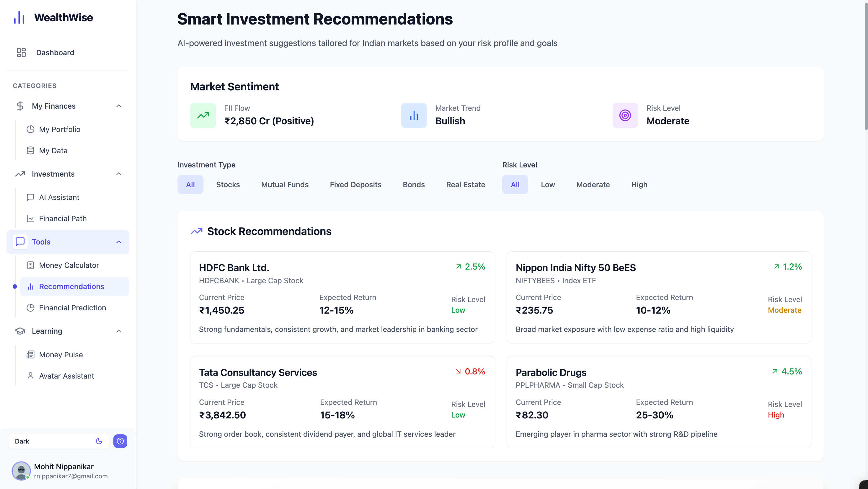This screenshot has width=868, height=489.
Task: Click the Money Calculator icon in sidebar
Action: tap(30, 265)
